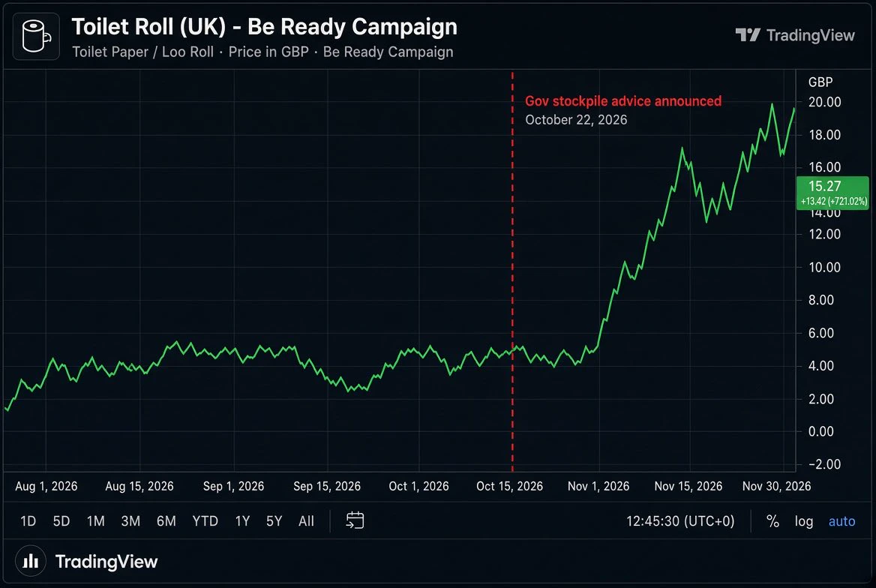Click the TradingView logo at top right
This screenshot has width=876, height=588.
tap(794, 35)
